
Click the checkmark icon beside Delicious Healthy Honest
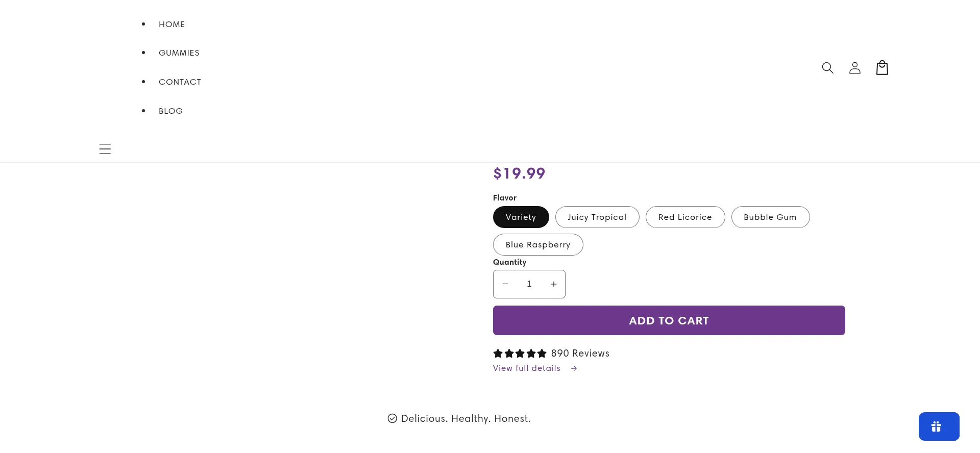[x=392, y=418]
